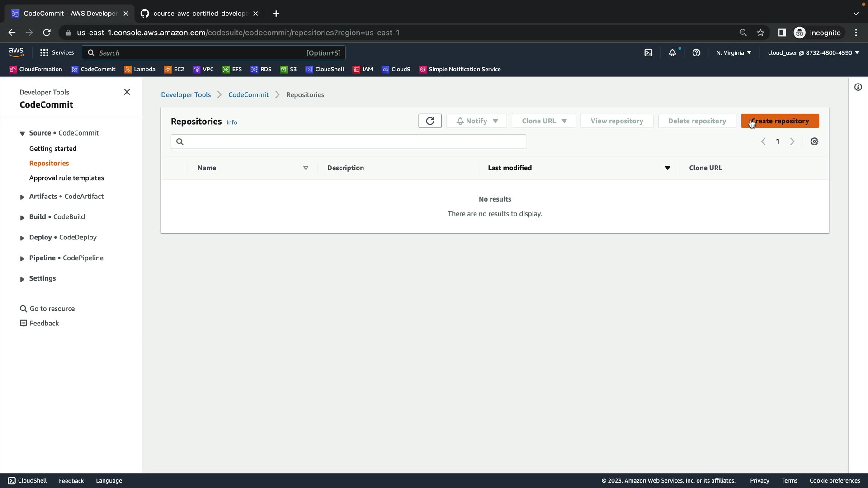Viewport: 868px width, 488px height.
Task: Open the table preferences gear icon
Action: pyautogui.click(x=814, y=141)
